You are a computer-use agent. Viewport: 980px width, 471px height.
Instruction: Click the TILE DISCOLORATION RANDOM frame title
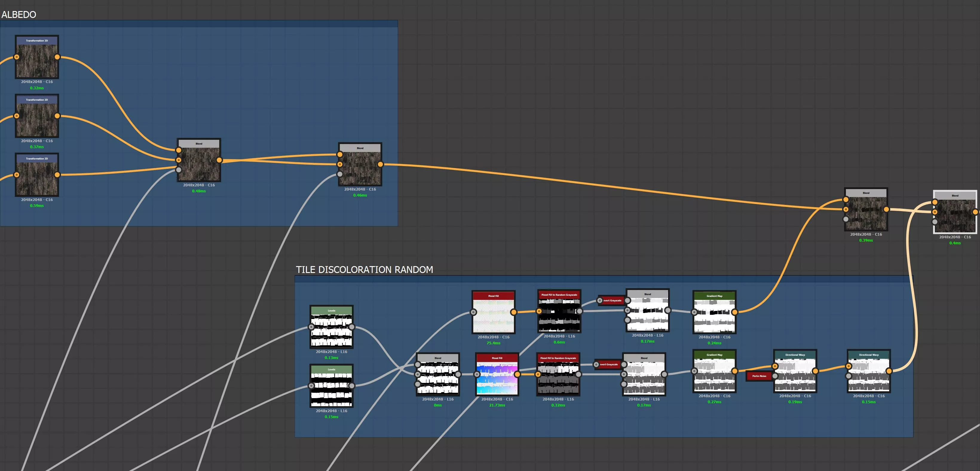(364, 270)
